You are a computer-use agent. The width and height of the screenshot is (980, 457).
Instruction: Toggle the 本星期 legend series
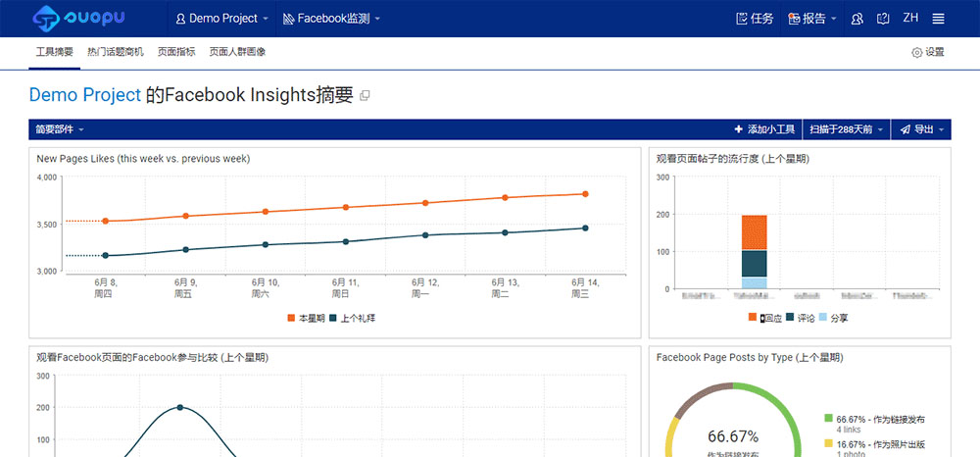pos(306,318)
